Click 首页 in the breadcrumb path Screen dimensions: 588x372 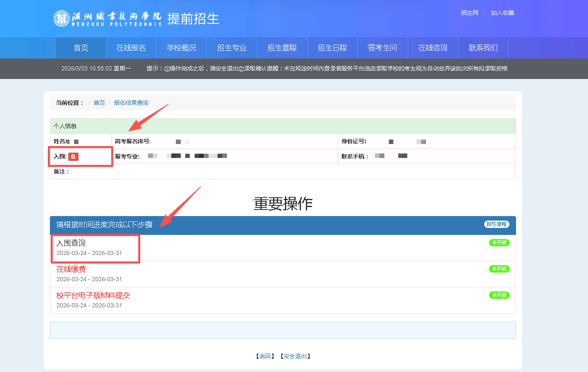pos(99,103)
